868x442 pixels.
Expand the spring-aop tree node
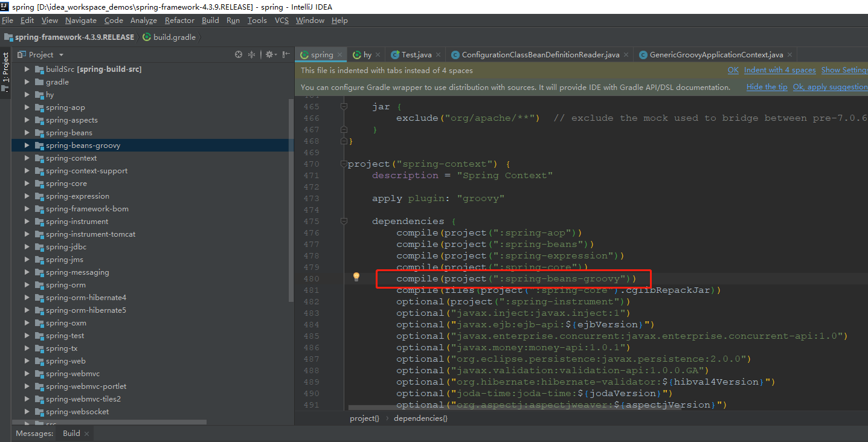27,107
